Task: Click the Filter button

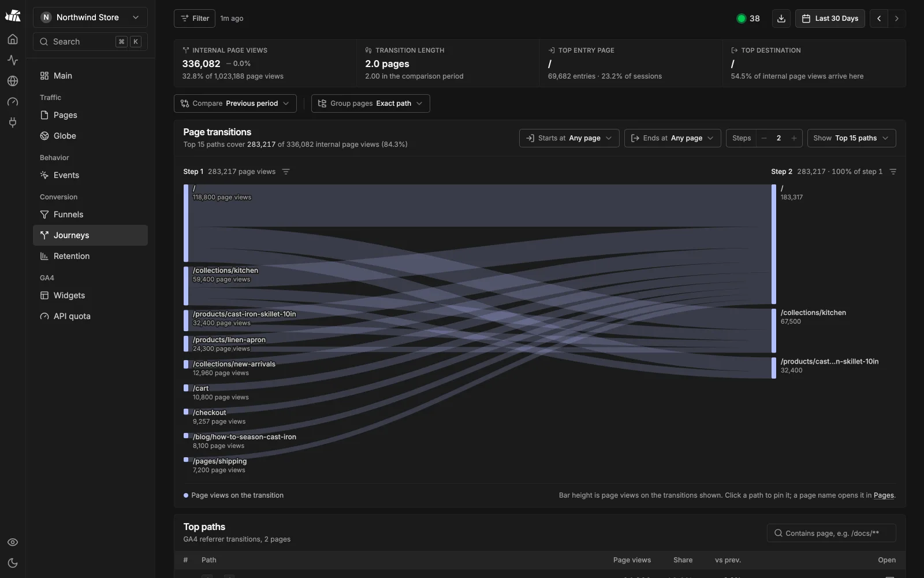Action: click(195, 18)
